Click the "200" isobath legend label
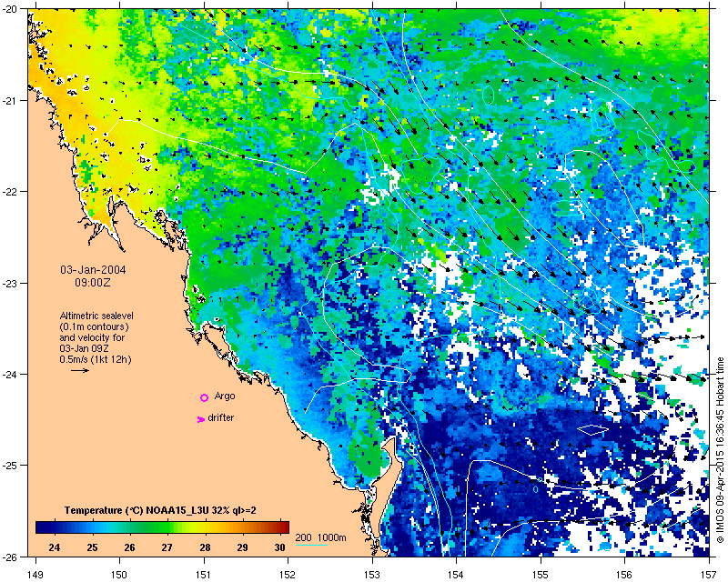The height and width of the screenshot is (582, 728). 304,538
